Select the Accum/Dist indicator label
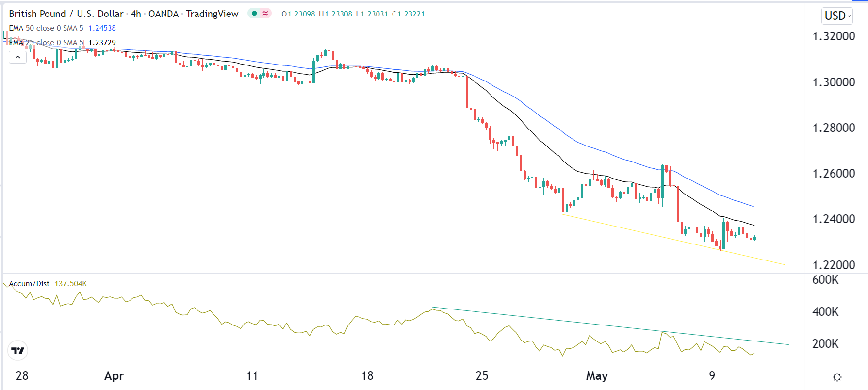This screenshot has width=868, height=390. coord(29,284)
